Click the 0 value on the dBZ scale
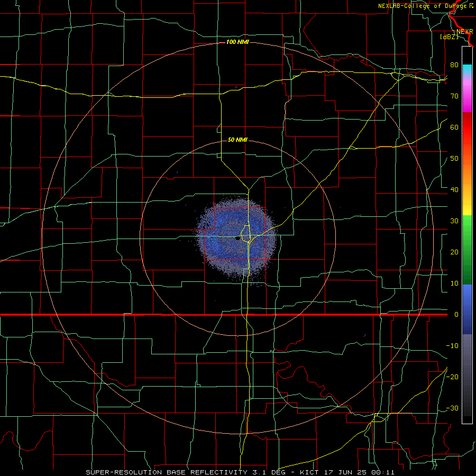This screenshot has height=476, width=476. click(456, 315)
